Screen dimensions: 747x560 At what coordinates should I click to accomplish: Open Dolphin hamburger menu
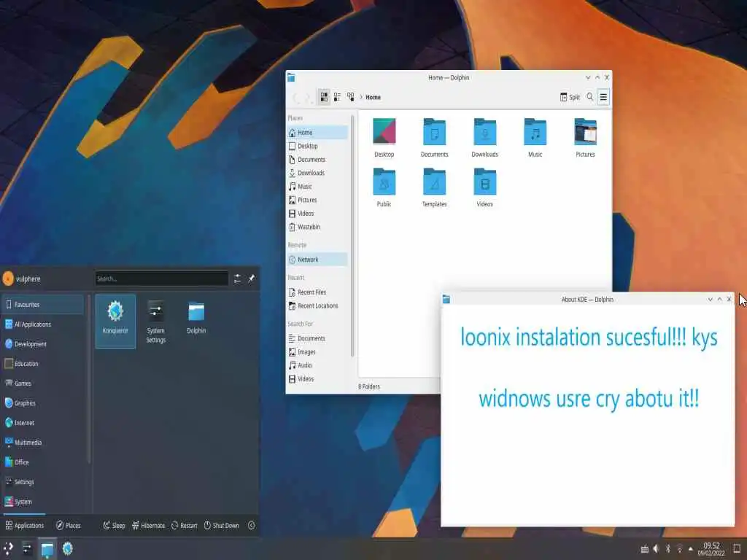pos(603,97)
